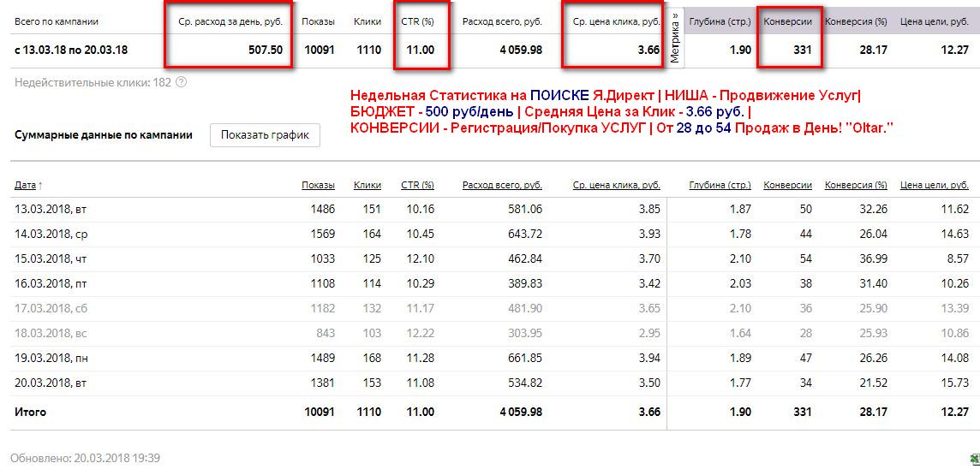This screenshot has height=475, width=980.
Task: Open the help icon beside Недействительные клики
Action: click(x=182, y=82)
